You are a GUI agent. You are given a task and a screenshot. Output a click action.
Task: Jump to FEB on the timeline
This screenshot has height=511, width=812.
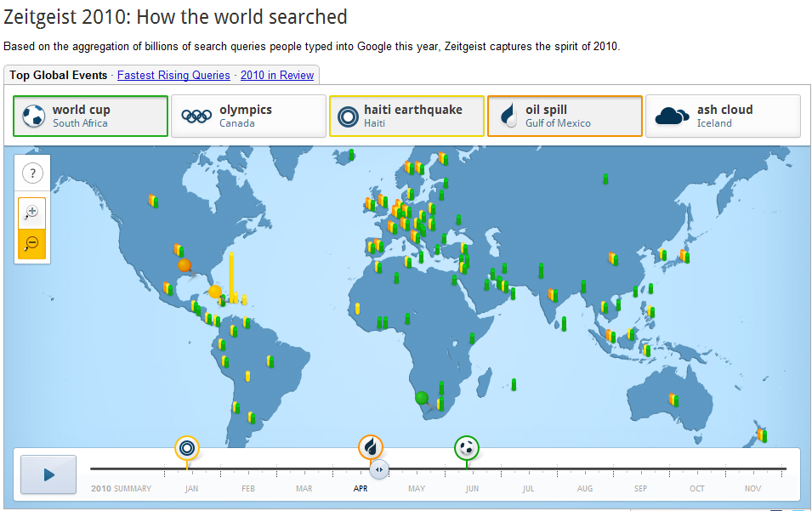248,488
